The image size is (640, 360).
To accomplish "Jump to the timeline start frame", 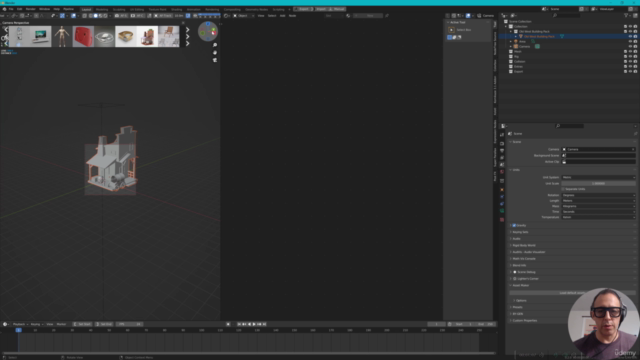I will click(239, 324).
